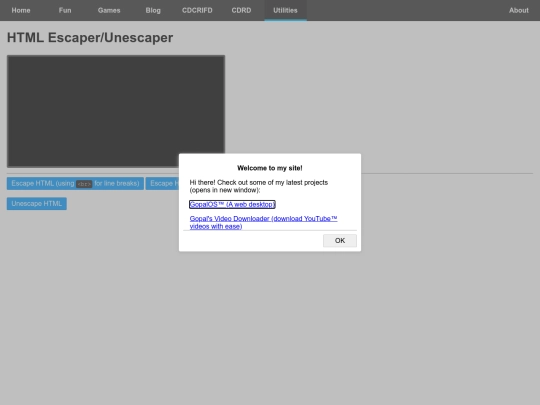This screenshot has height=405, width=540.
Task: Select CDCRIFD in the navigation bar
Action: click(x=197, y=10)
